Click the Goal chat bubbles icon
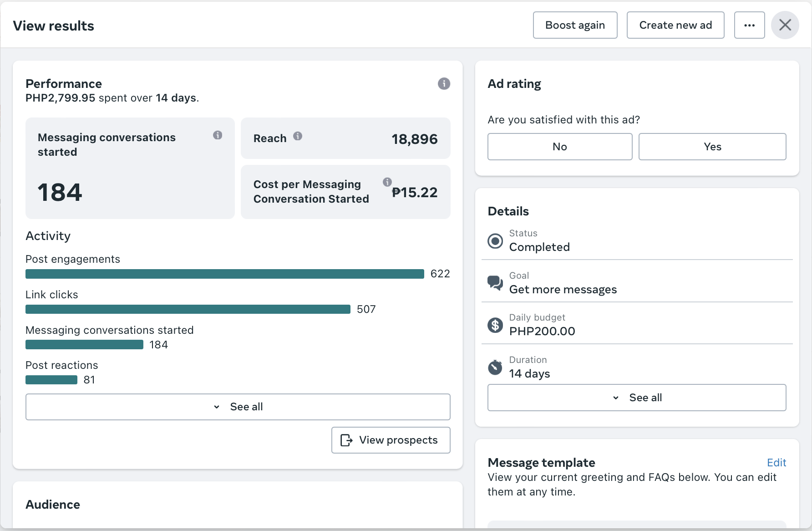This screenshot has height=531, width=812. click(x=495, y=283)
